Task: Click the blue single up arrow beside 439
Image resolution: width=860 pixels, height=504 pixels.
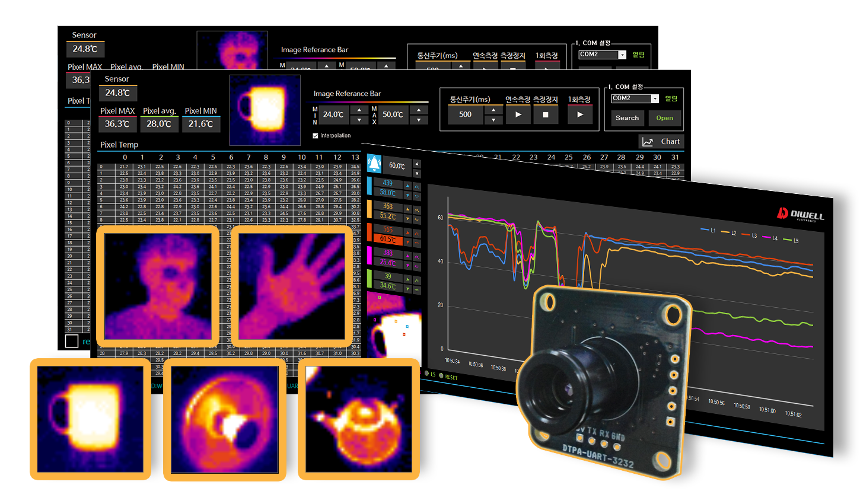Action: click(x=407, y=186)
